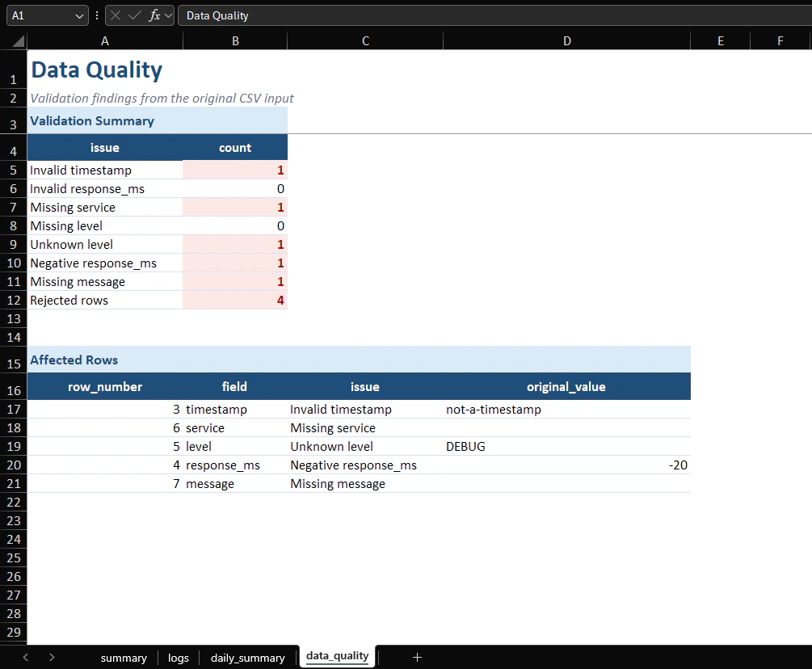Select column B header

point(235,41)
